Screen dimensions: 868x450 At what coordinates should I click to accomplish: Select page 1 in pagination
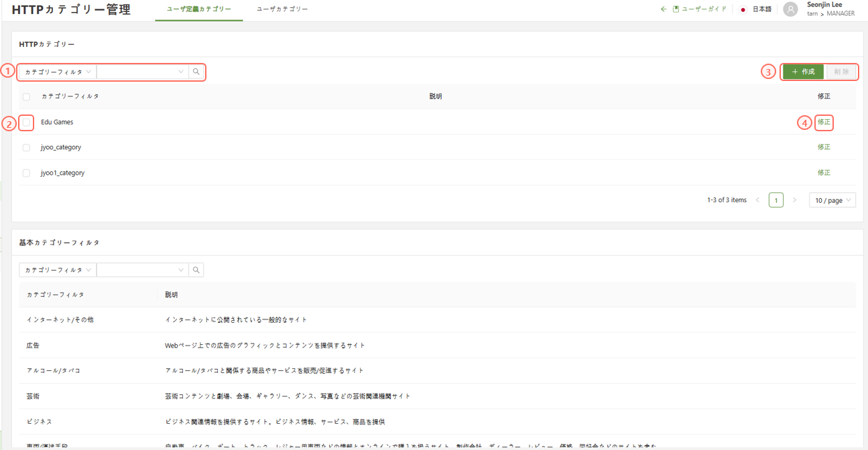[x=776, y=200]
